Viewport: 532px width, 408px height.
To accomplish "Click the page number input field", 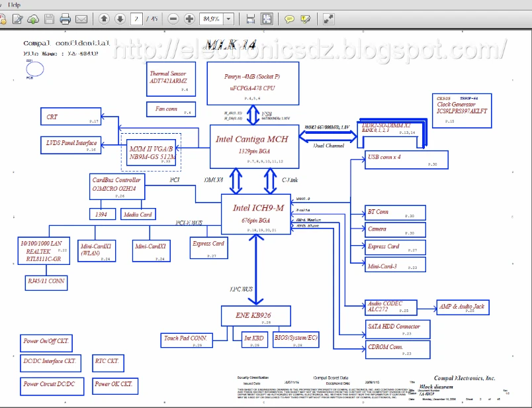I will tap(136, 19).
